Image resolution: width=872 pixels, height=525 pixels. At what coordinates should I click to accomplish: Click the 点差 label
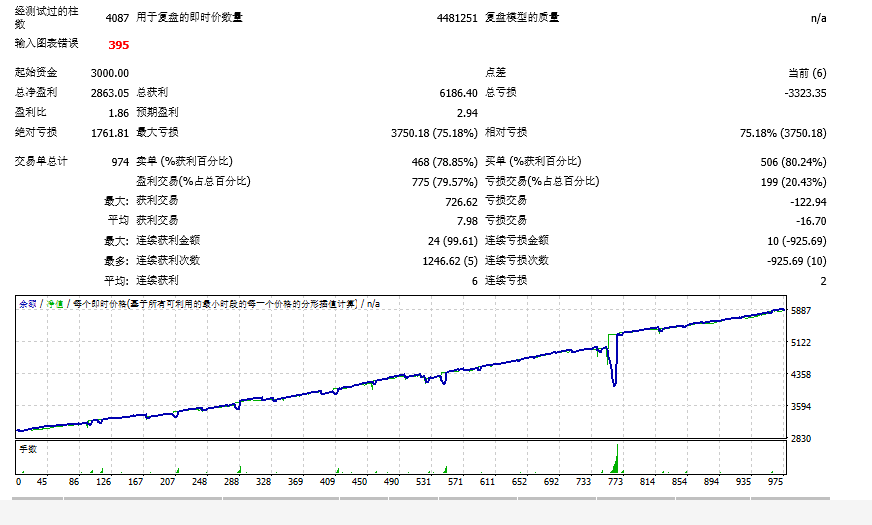496,72
